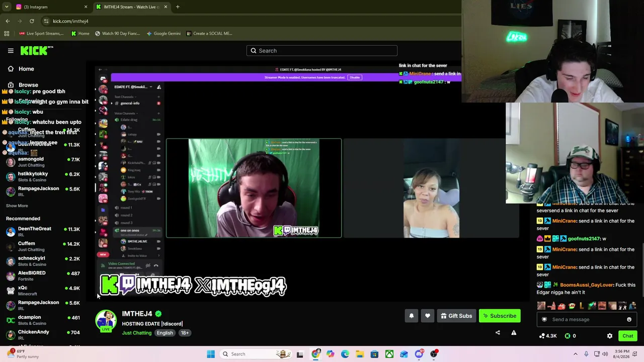Click the gold L emote
644x362 pixels.
pos(582,306)
